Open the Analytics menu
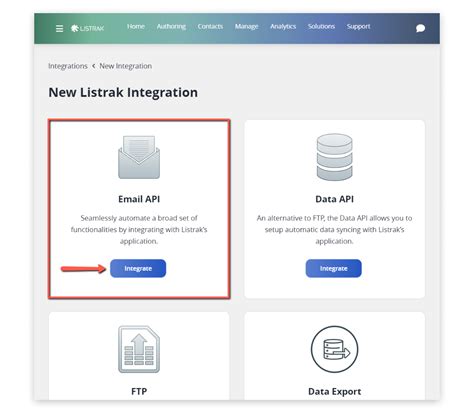 tap(283, 26)
